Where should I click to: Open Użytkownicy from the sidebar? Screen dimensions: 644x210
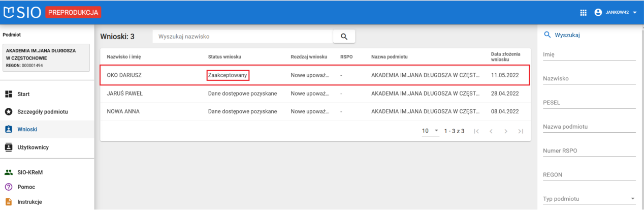[33, 147]
